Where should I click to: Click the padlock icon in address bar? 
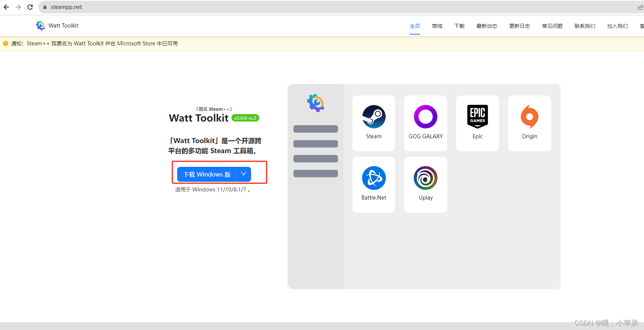tap(45, 7)
